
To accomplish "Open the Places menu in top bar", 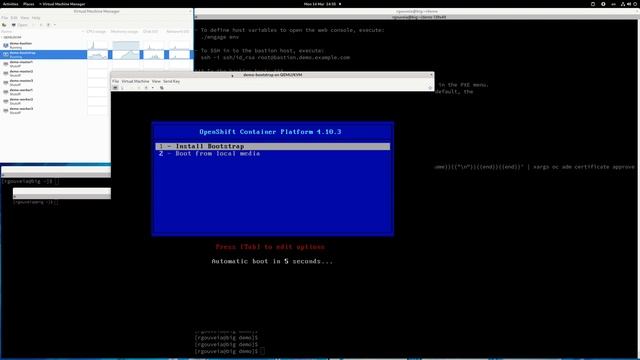I will tap(29, 4).
